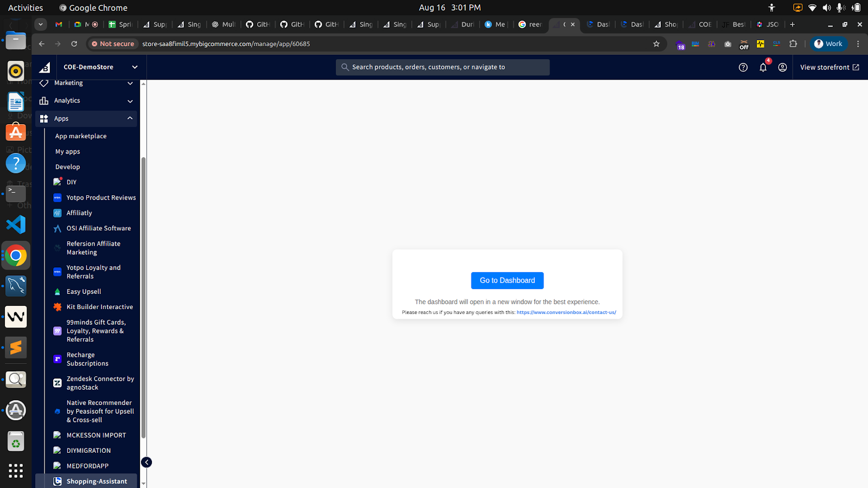Open Chrome extensions puzzle icon
Viewport: 868px width, 488px height.
(793, 44)
